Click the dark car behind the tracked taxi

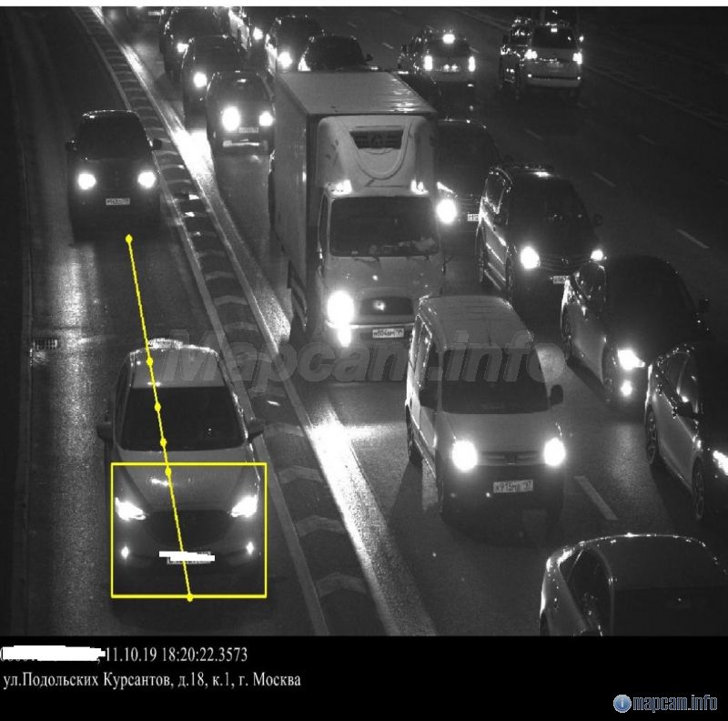(113, 174)
